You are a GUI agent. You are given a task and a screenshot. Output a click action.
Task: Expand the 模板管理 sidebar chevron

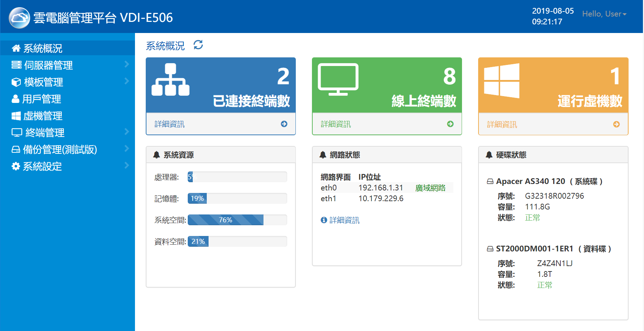pos(127,81)
